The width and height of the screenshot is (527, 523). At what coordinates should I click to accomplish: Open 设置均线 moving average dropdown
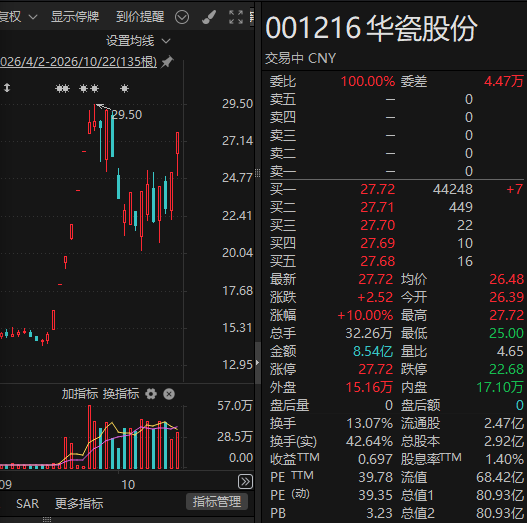point(138,41)
